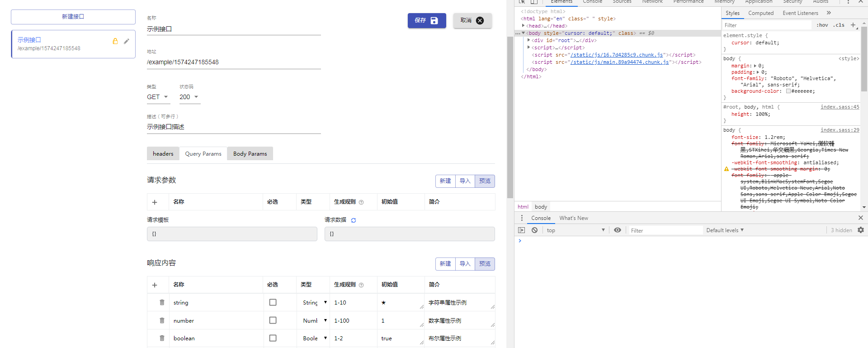
Task: Click the #eeeeee background-color swatch
Action: pyautogui.click(x=788, y=91)
